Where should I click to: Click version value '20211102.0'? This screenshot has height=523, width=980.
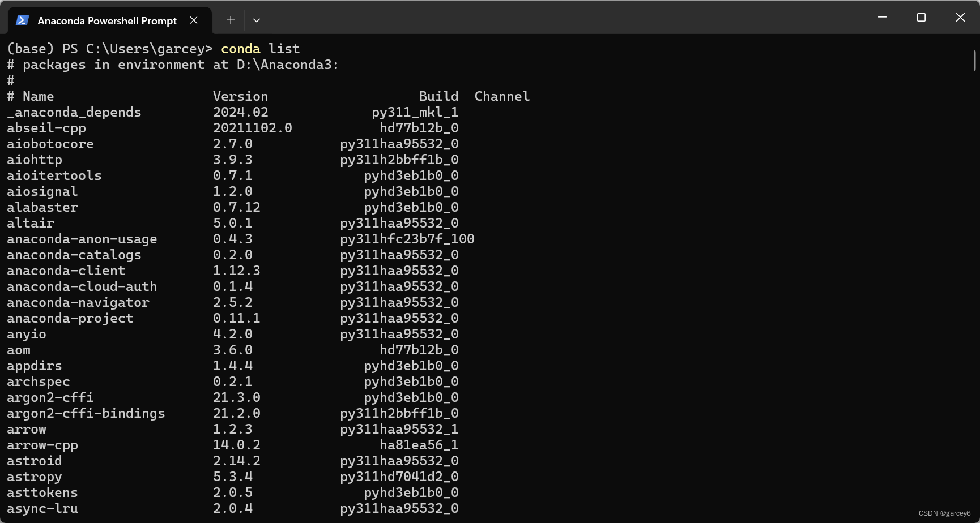pyautogui.click(x=252, y=128)
